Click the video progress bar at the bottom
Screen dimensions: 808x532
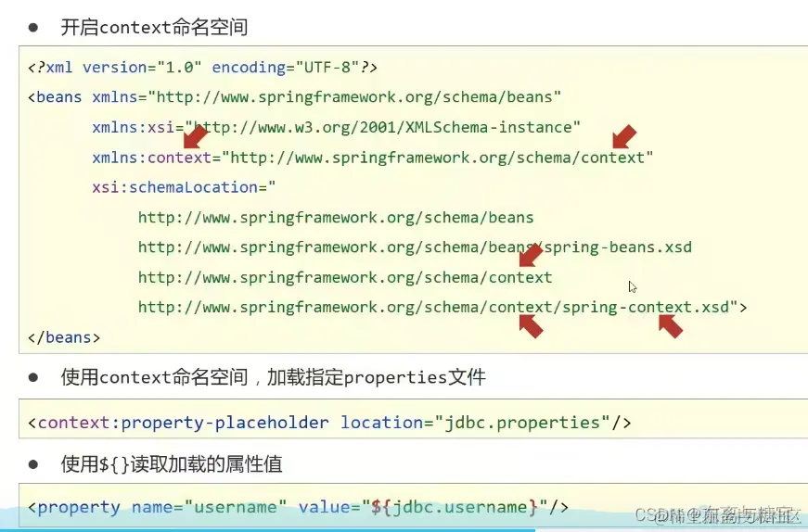point(404,530)
